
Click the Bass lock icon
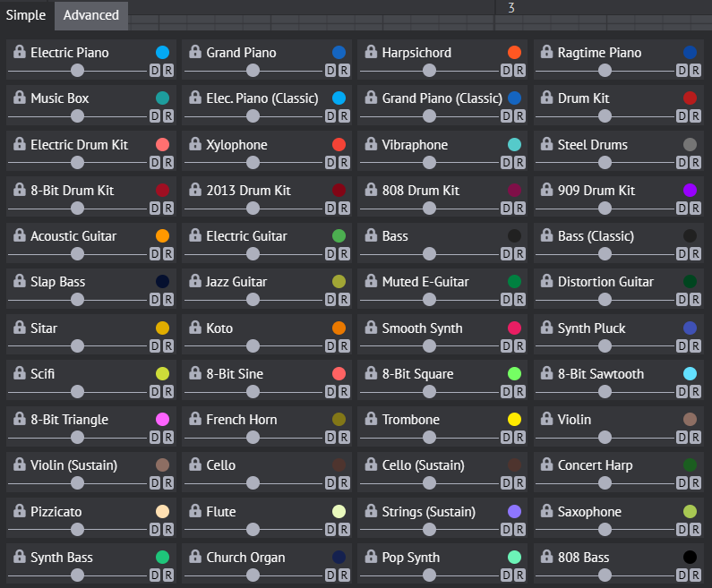(371, 235)
